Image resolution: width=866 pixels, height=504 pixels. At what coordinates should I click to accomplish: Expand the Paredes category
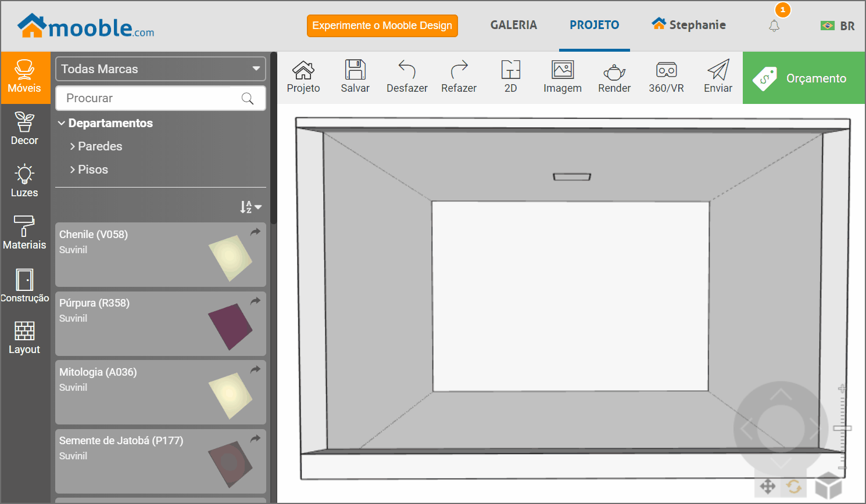click(x=96, y=146)
